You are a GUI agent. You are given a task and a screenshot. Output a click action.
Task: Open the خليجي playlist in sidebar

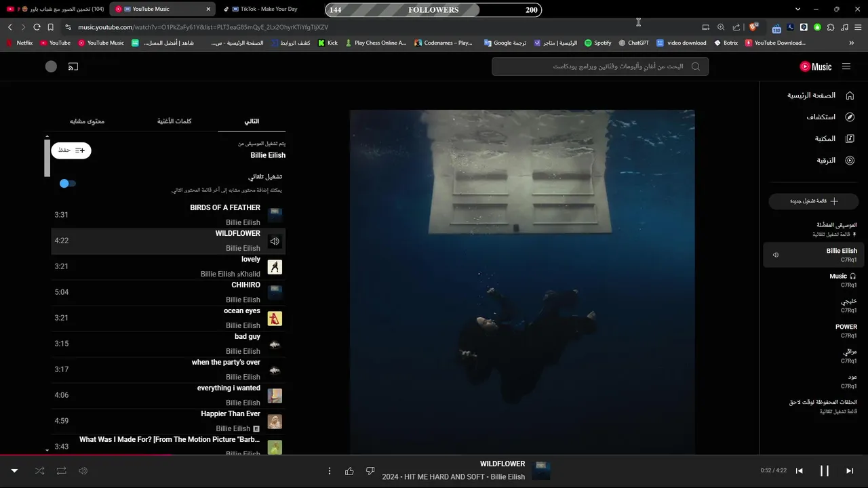812,305
